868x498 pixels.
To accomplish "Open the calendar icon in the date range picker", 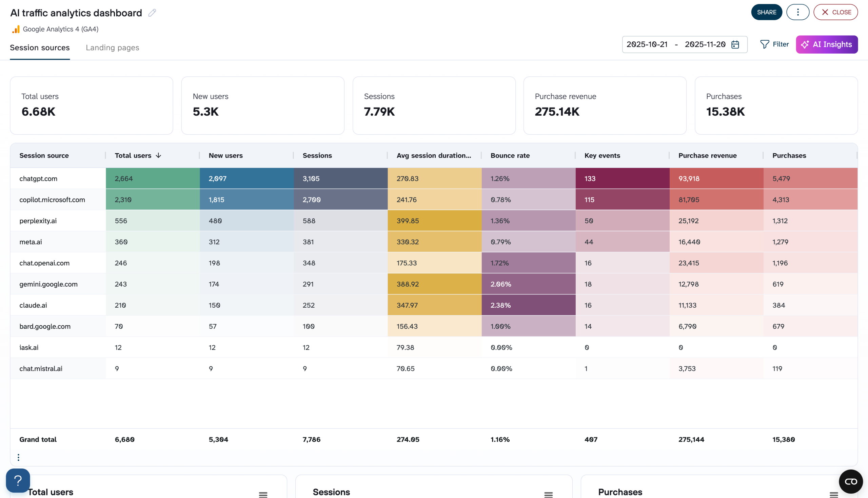I will (x=735, y=44).
